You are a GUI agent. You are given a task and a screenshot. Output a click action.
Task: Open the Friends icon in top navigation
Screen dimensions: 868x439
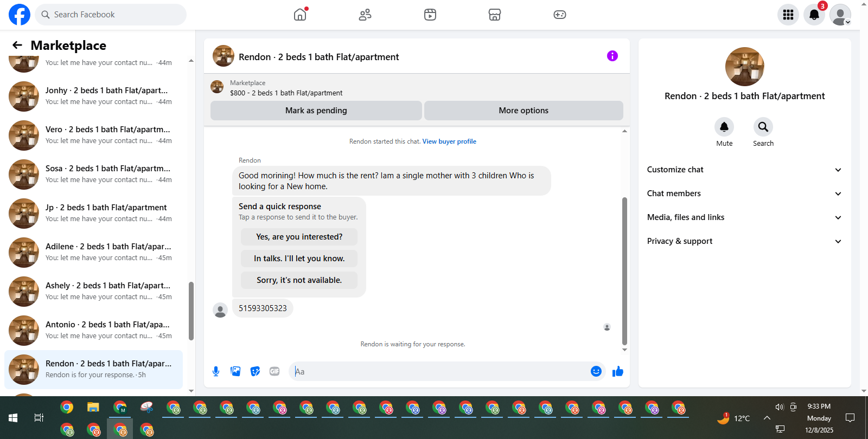[x=365, y=15]
